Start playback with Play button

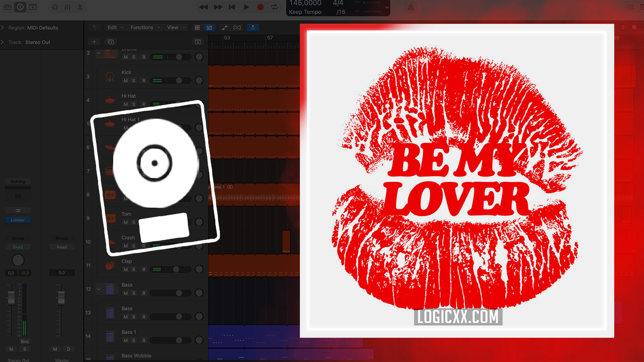click(246, 7)
